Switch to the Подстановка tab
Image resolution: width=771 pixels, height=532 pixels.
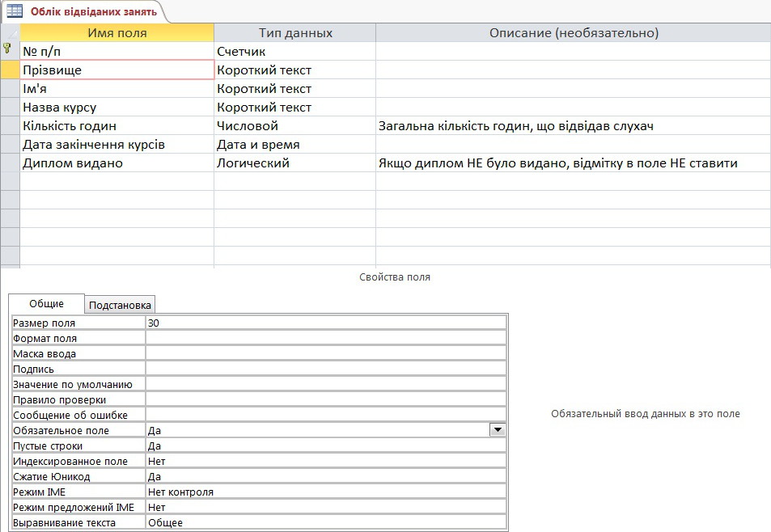coord(120,305)
